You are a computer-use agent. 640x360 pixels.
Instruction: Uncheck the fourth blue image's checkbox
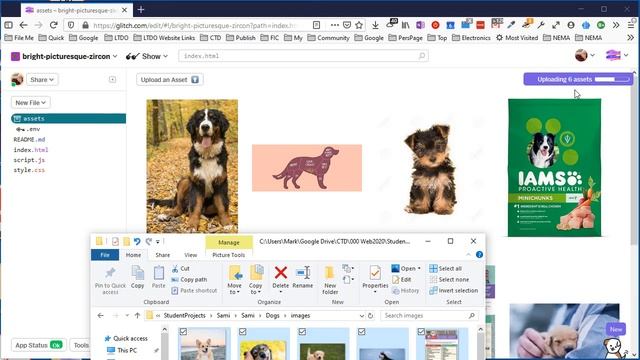coord(361,332)
